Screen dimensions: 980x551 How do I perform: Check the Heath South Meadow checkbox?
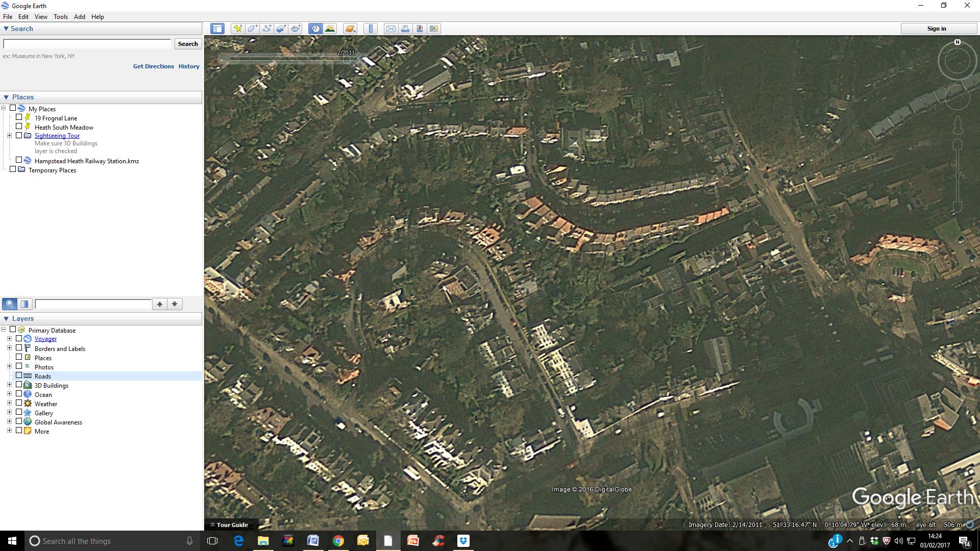coord(19,127)
